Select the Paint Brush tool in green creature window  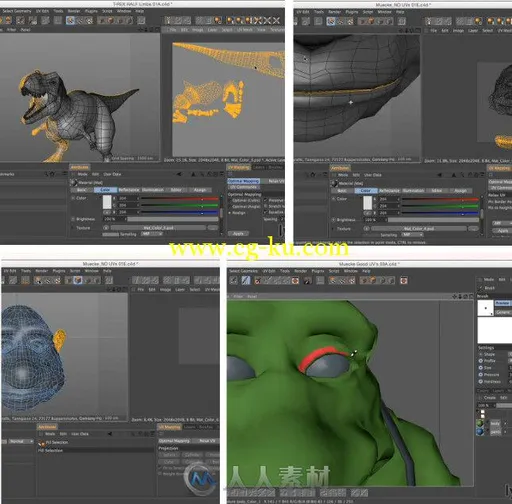(x=246, y=280)
